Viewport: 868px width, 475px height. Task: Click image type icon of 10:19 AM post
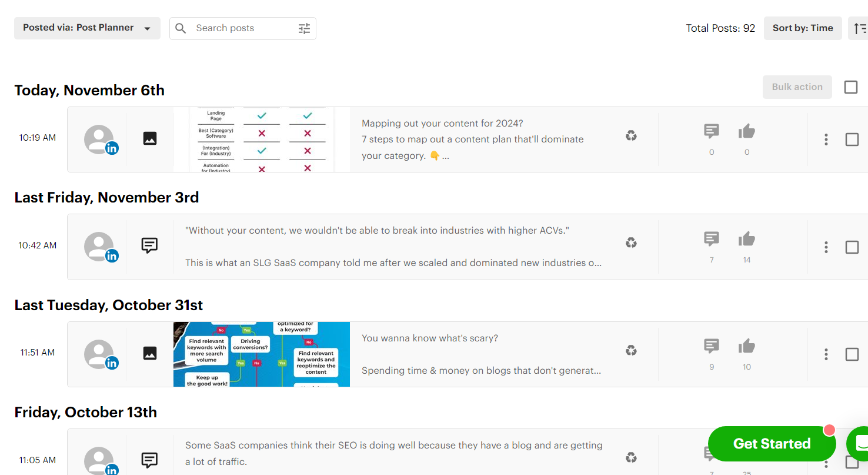pos(150,139)
